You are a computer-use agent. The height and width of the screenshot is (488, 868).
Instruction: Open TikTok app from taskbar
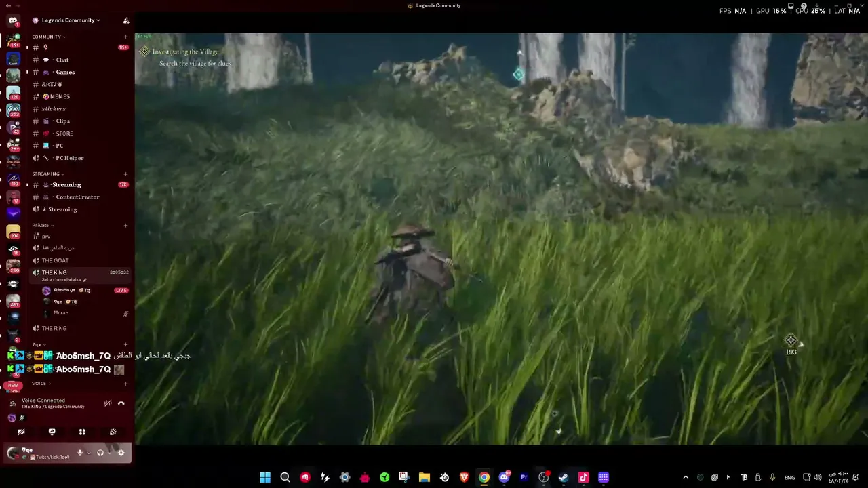tap(583, 477)
